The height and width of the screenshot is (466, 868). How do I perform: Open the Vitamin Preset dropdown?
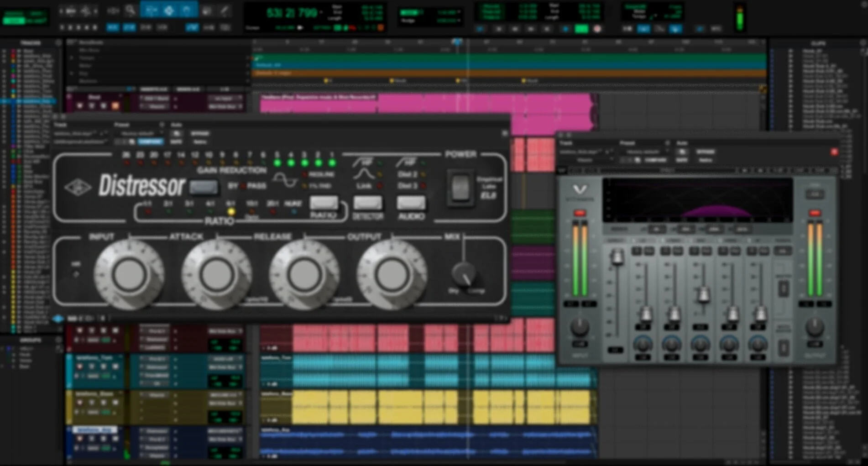click(x=643, y=152)
